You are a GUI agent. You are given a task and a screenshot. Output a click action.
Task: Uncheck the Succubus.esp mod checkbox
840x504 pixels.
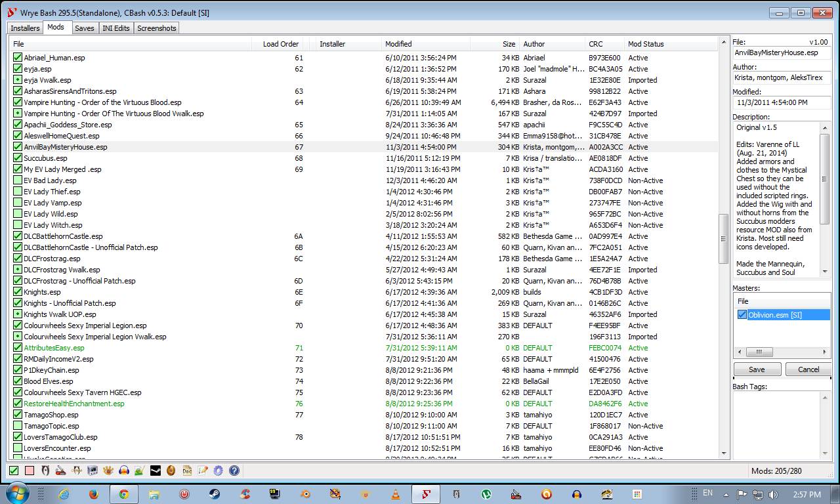(x=18, y=158)
